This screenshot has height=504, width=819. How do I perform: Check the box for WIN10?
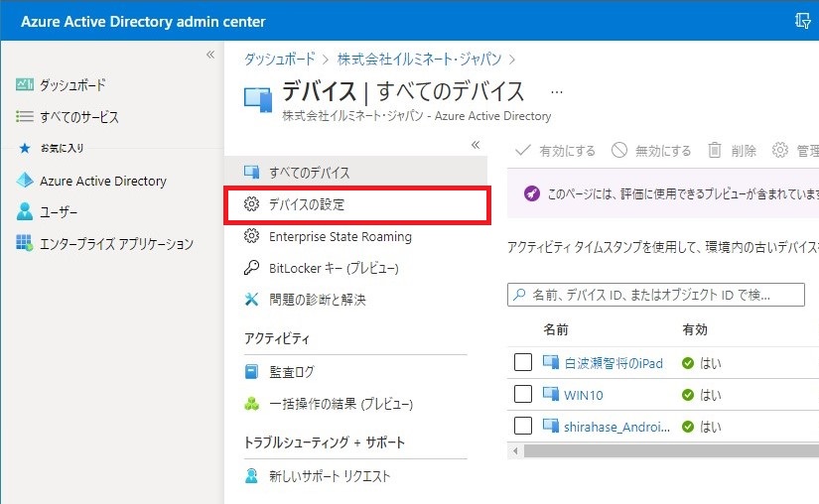523,394
